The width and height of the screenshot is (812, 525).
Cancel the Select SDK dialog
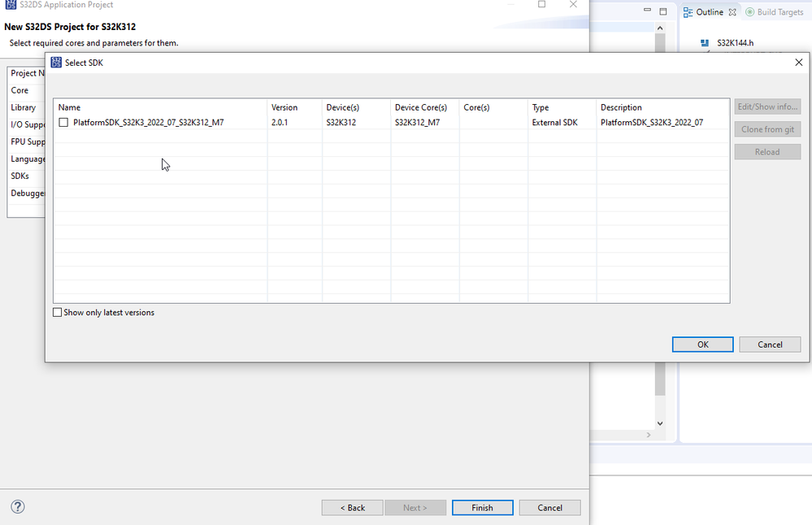[770, 345]
